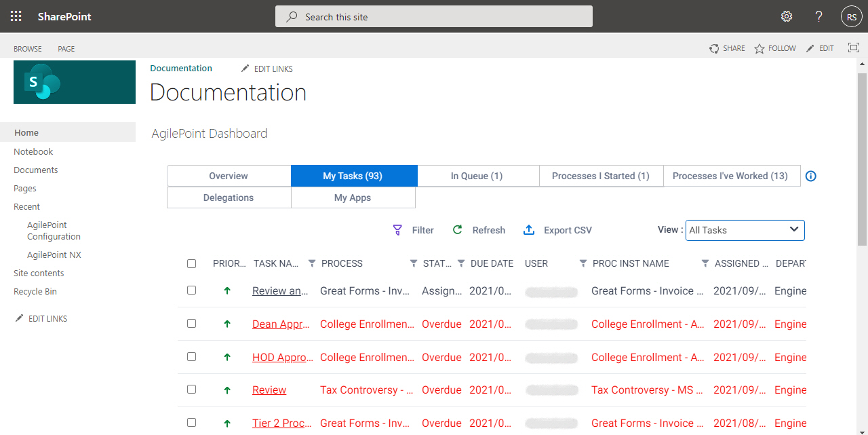Viewport: 868px width, 435px height.
Task: Open Recycle Bin in sidebar
Action: click(x=35, y=291)
